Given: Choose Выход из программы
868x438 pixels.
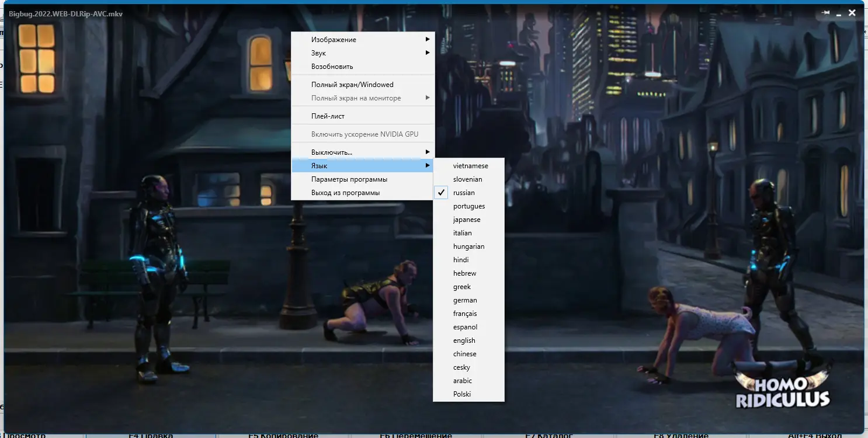Looking at the screenshot, I should tap(363, 193).
